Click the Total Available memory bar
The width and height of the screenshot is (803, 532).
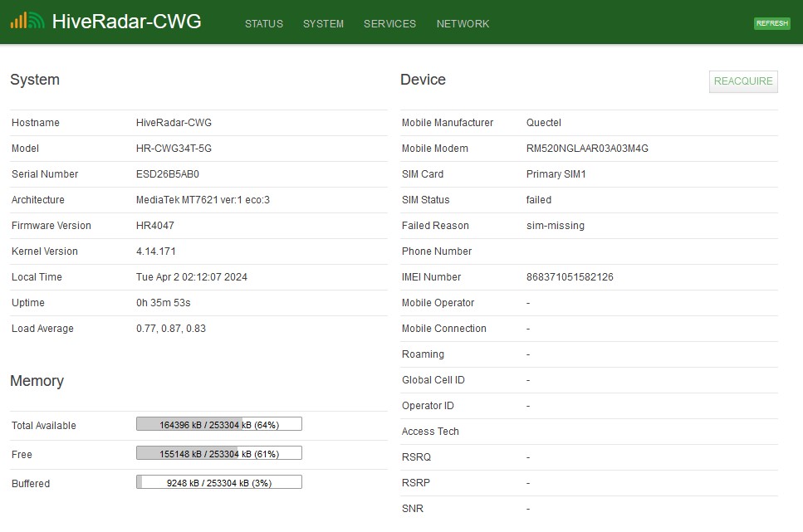[218, 423]
